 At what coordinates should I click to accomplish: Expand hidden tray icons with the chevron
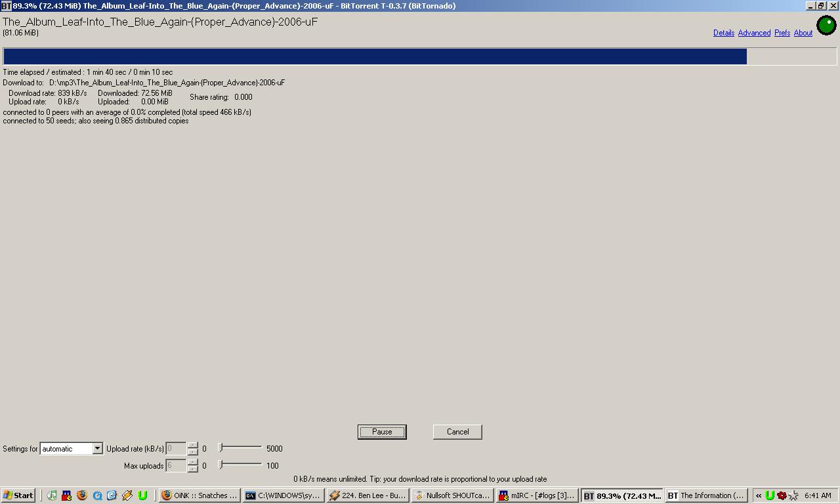(x=759, y=495)
